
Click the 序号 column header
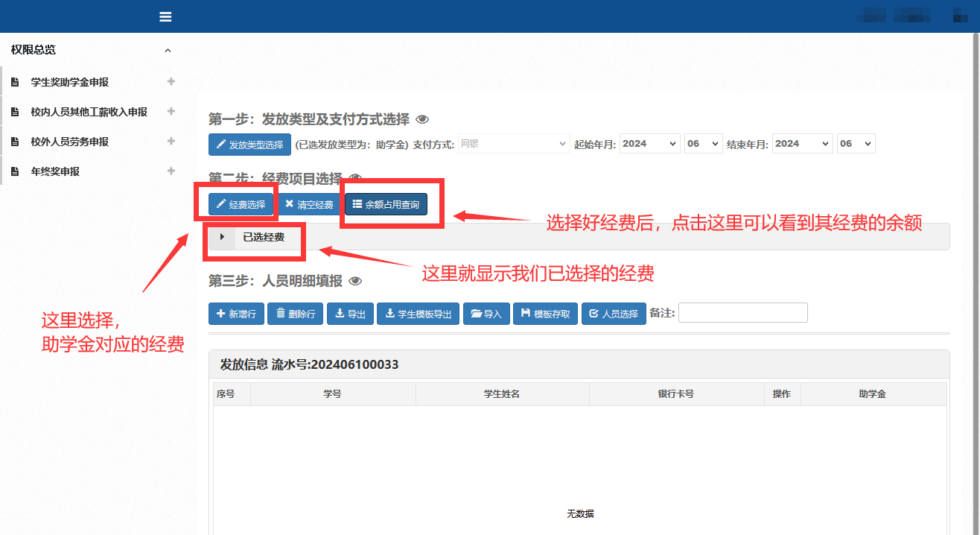tap(232, 394)
